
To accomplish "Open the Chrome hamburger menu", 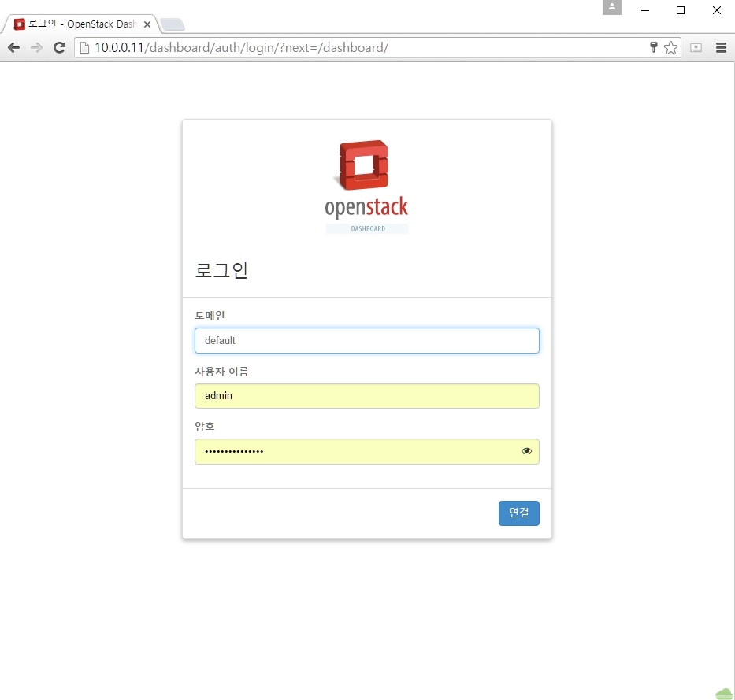I will point(721,47).
